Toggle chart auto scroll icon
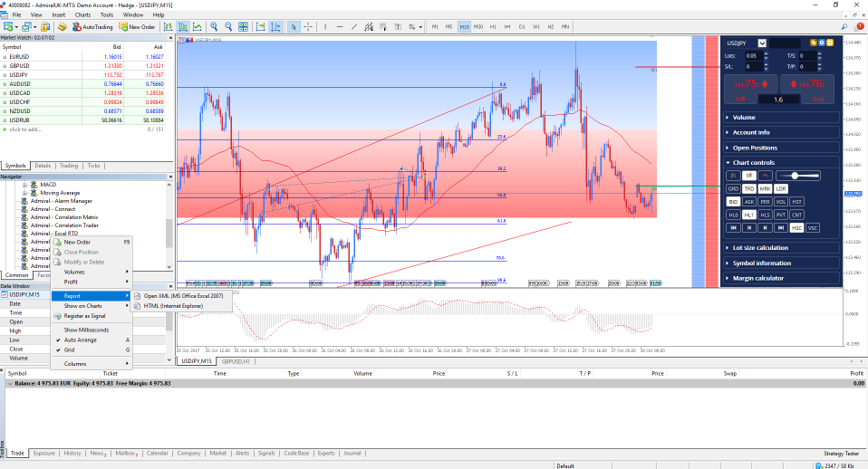 coord(260,26)
